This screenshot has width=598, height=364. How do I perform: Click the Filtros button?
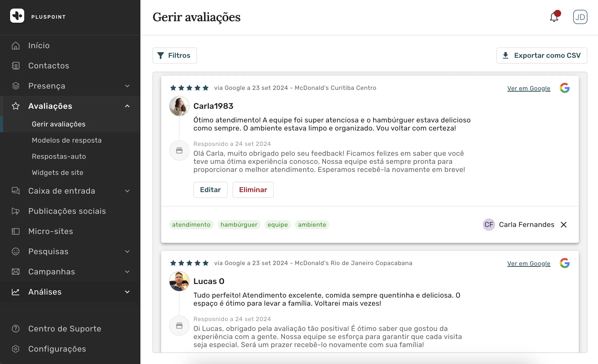[175, 56]
